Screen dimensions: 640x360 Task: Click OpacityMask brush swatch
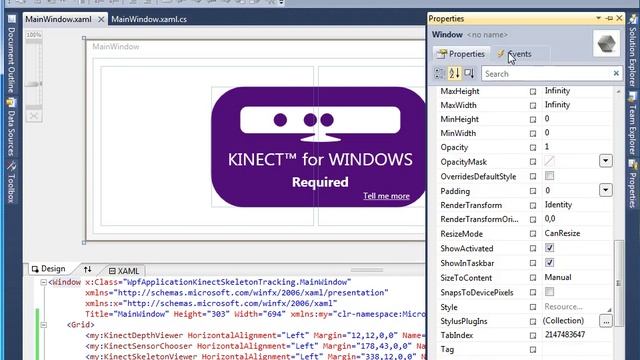tap(549, 161)
